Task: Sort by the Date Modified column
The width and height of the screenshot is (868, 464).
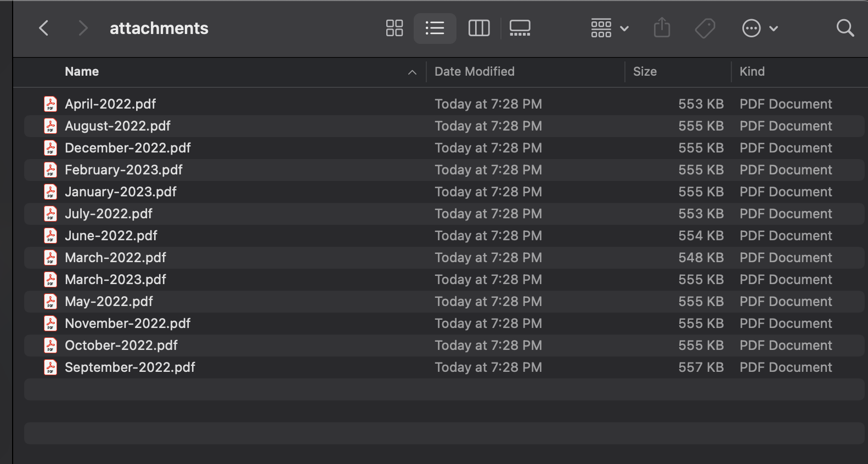Action: click(x=475, y=72)
